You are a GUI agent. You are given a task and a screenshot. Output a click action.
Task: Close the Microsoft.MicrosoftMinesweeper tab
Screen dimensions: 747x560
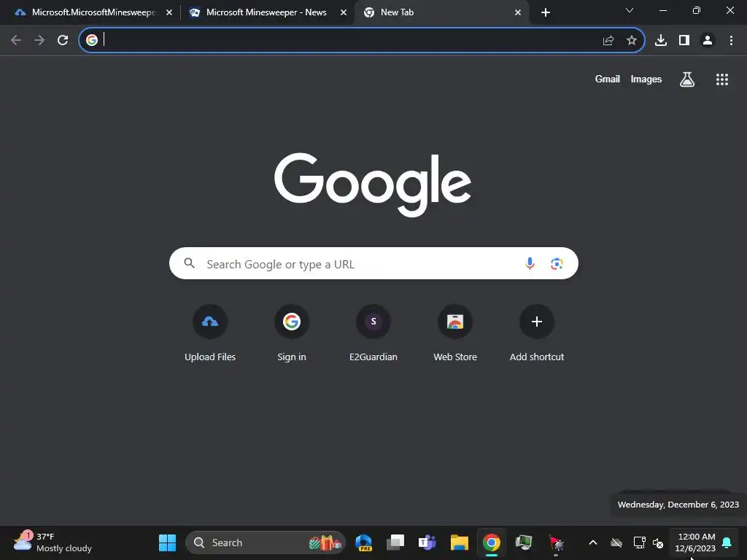[169, 12]
